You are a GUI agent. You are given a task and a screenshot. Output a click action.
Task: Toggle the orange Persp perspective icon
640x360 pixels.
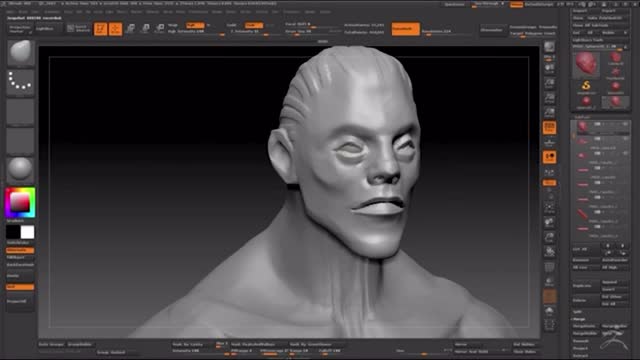click(549, 127)
